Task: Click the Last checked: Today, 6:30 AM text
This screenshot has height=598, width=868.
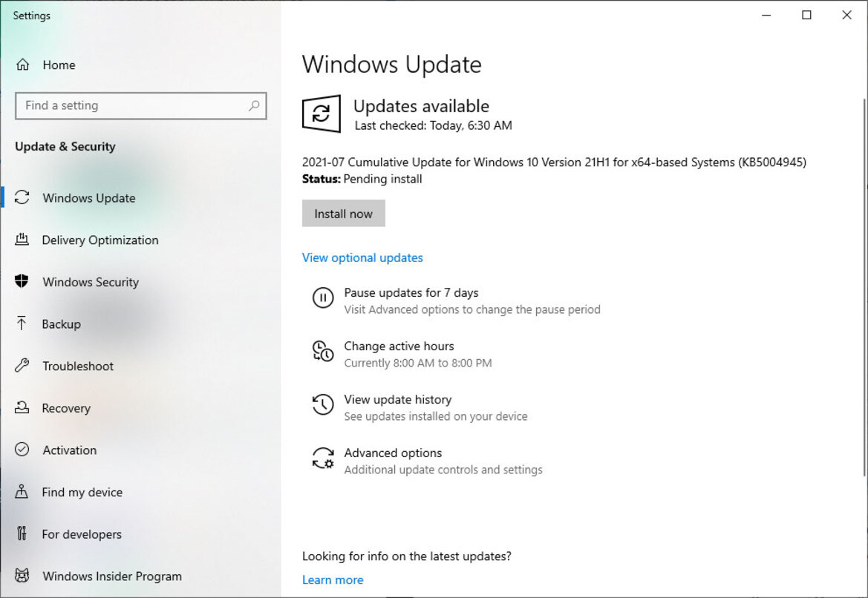Action: pyautogui.click(x=434, y=125)
